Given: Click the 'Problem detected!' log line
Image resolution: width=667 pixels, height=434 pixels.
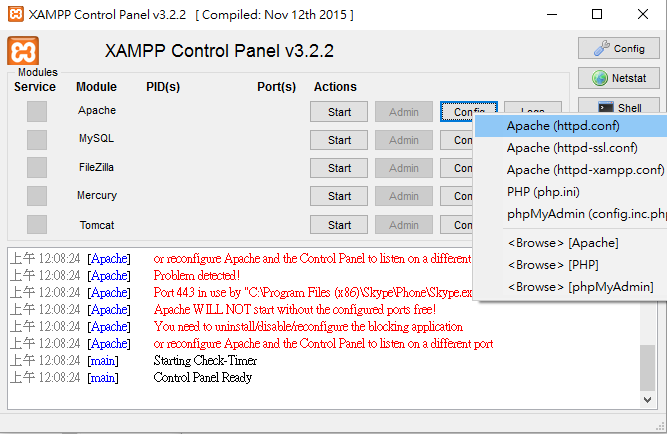Looking at the screenshot, I should (x=197, y=276).
